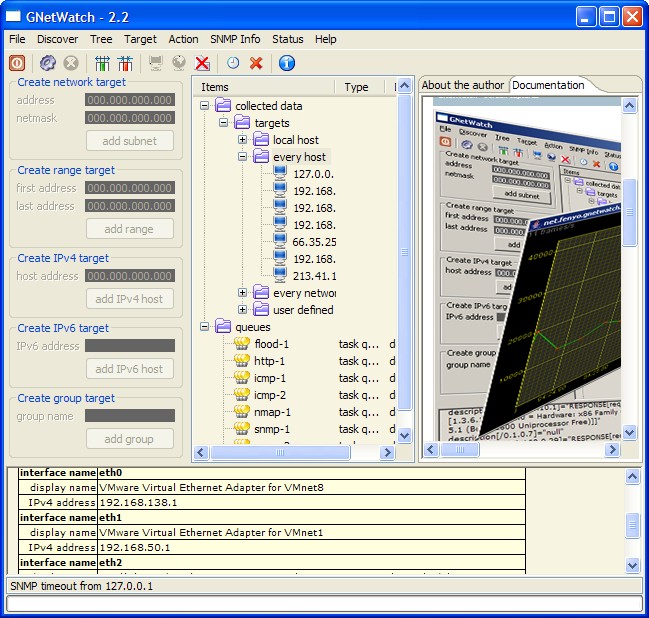Click the group name input field
The image size is (649, 618).
(130, 416)
